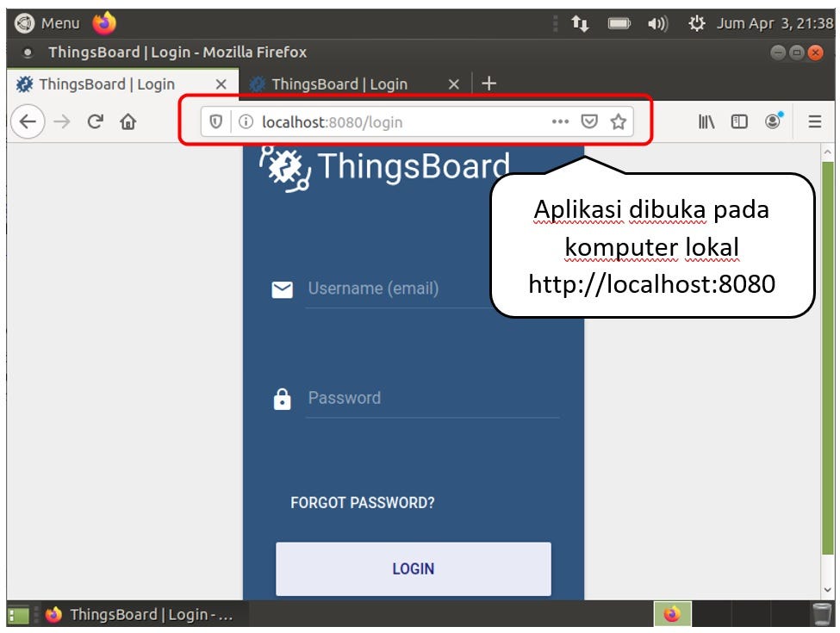Open the Library bookmarks and history
Image resolution: width=840 pixels, height=633 pixels.
[x=706, y=122]
